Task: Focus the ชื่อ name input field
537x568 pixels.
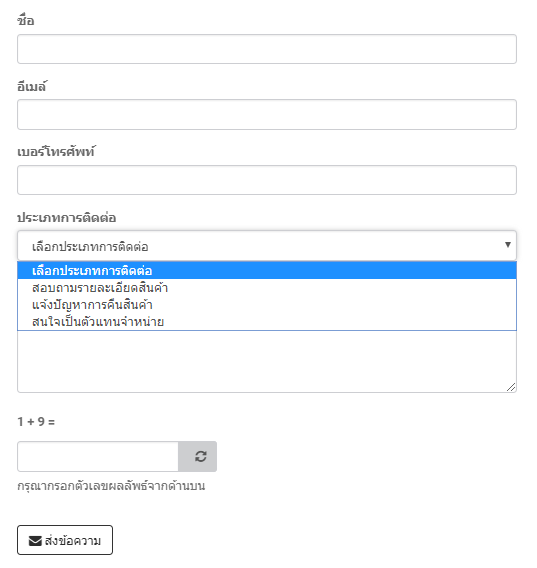Action: pos(267,49)
